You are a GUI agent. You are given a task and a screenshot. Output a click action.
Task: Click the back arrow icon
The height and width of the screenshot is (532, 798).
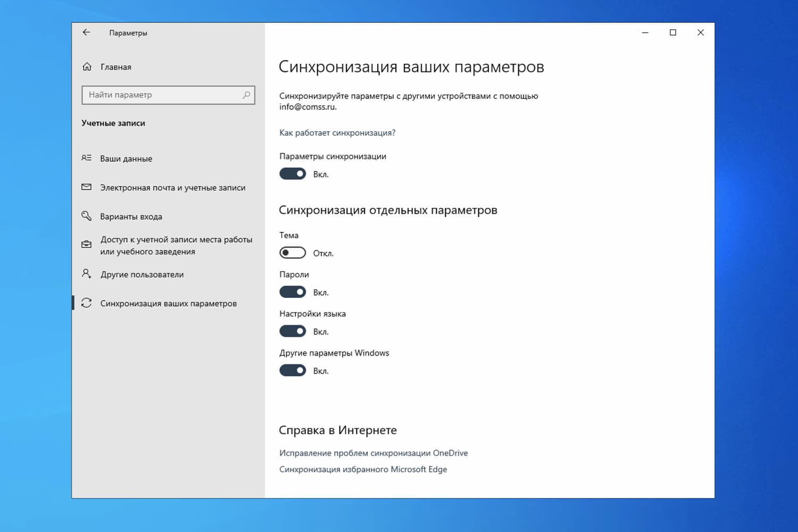click(x=86, y=32)
